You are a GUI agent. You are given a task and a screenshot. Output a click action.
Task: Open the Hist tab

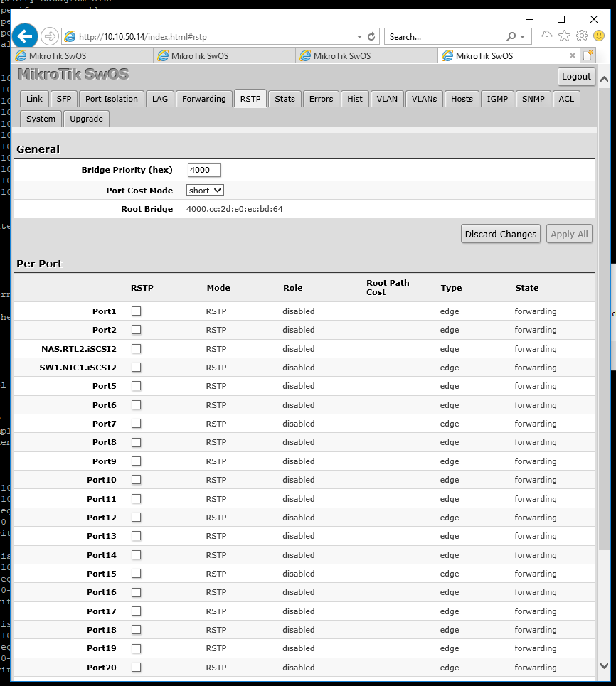point(355,99)
